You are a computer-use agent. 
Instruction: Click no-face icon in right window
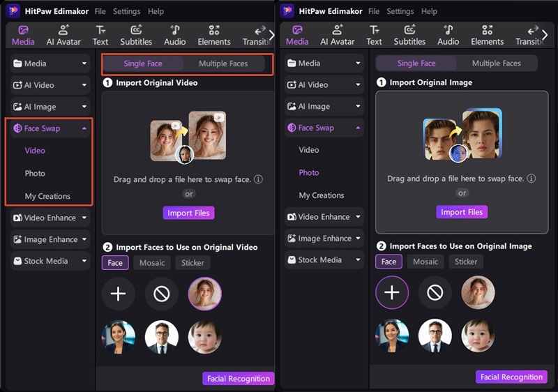(435, 292)
